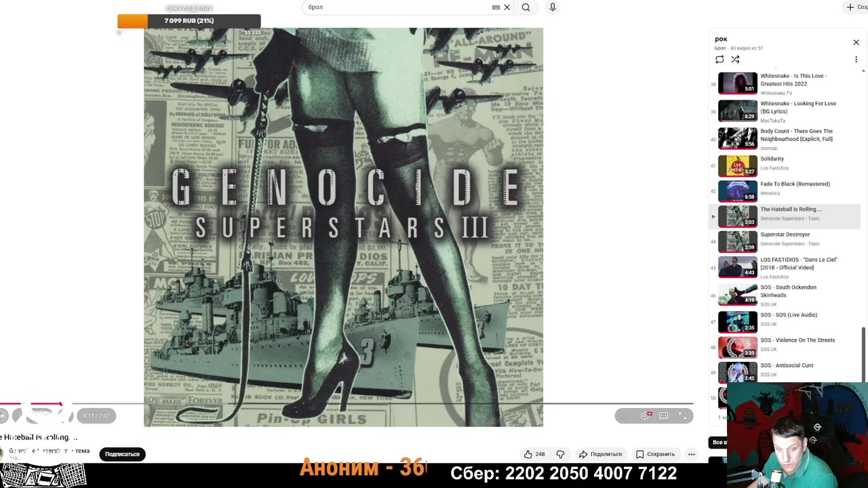The image size is (868, 488).
Task: Select the Все filter chip below the playlist
Action: point(718,443)
